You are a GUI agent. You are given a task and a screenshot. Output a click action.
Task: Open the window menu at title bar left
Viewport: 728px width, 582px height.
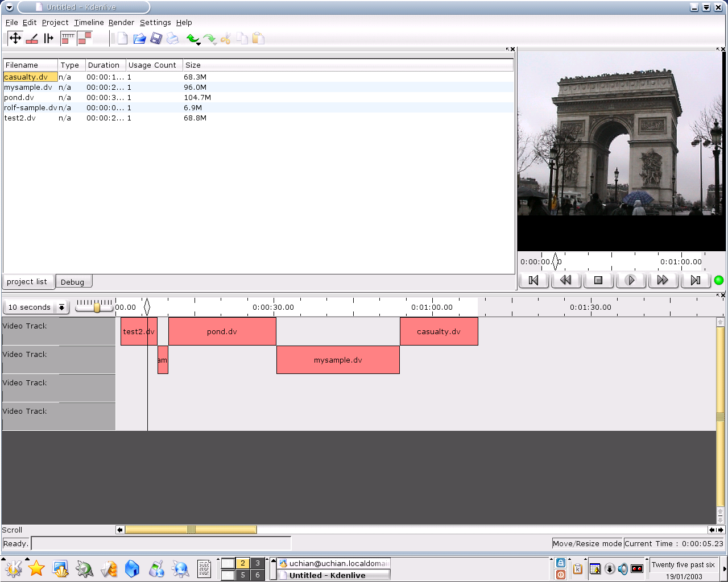tap(9, 7)
